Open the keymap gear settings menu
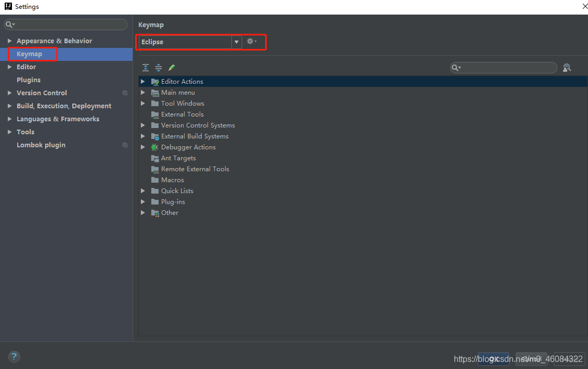Viewport: 588px width, 369px height. (252, 41)
